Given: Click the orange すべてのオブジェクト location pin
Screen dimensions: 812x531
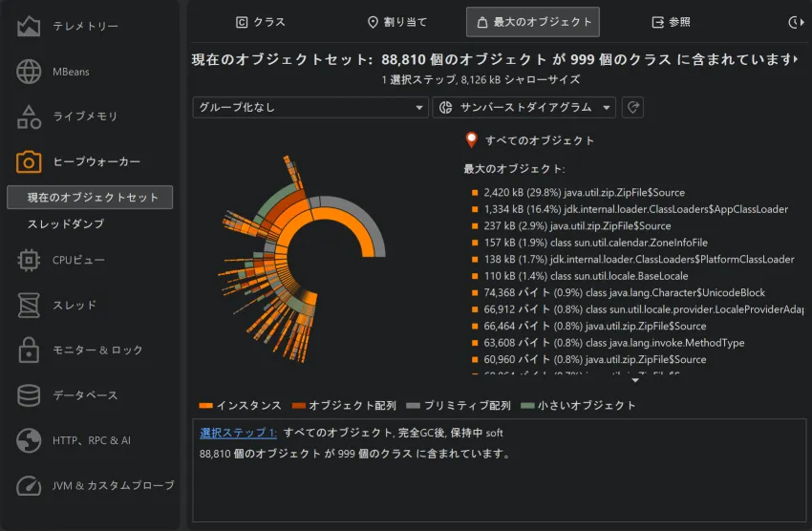Looking at the screenshot, I should click(x=471, y=139).
